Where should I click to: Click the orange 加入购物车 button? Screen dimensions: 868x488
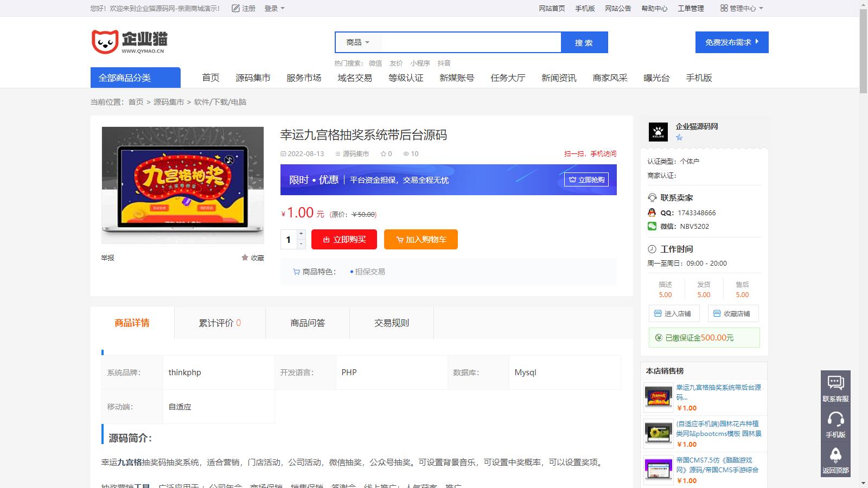pyautogui.click(x=420, y=239)
